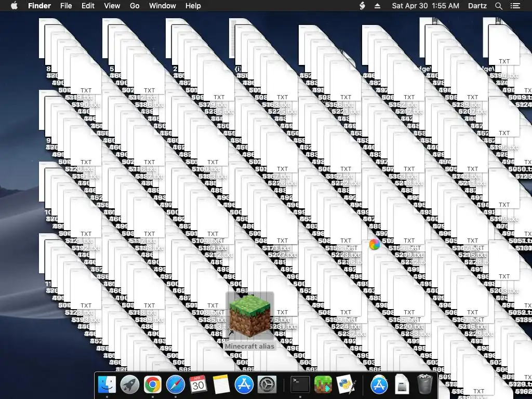Open Spotlight search magnifier

point(498,6)
